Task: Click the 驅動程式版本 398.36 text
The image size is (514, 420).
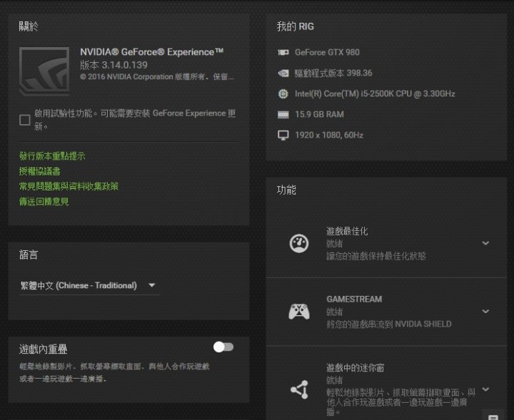Action: pos(333,73)
